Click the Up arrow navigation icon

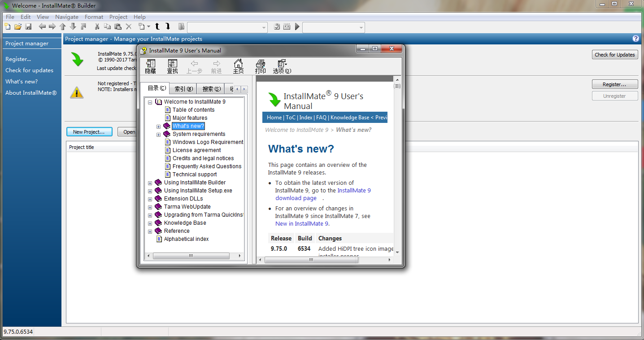point(63,27)
